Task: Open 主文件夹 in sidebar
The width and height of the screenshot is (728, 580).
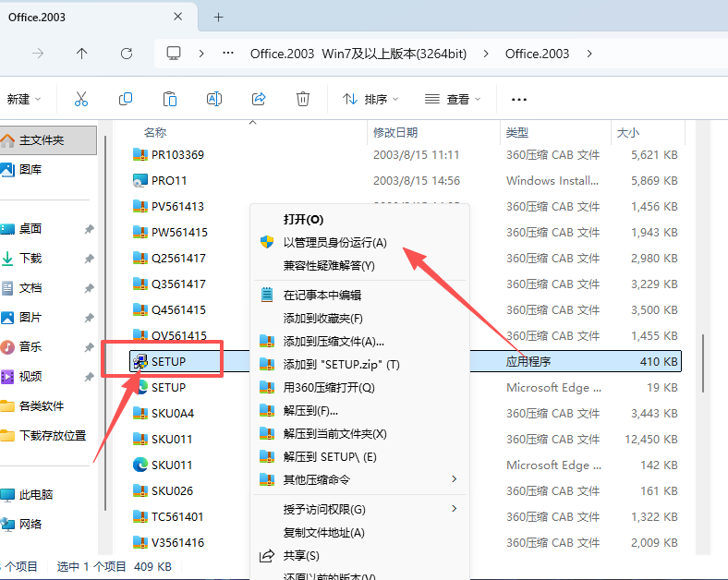Action: pyautogui.click(x=48, y=140)
